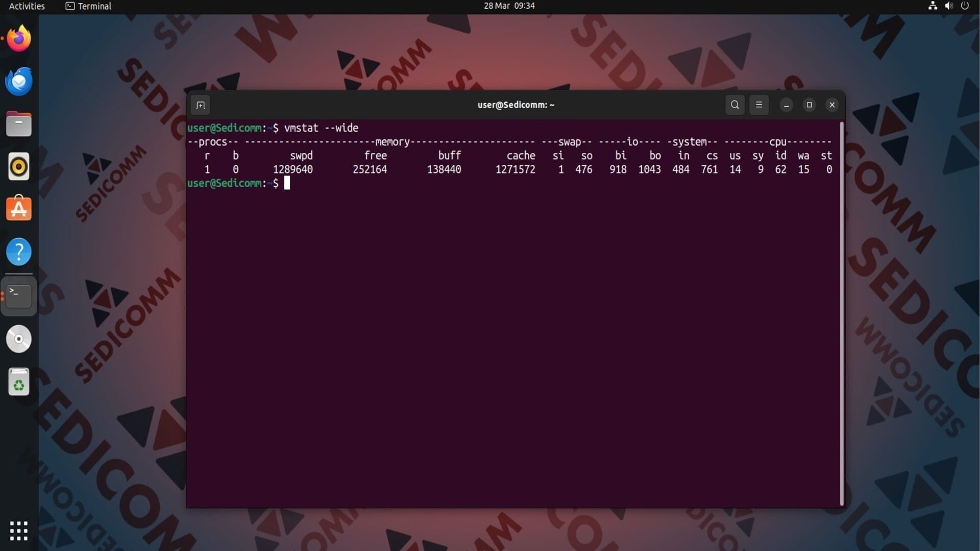Open the Activities overview
The image size is (980, 551).
[x=27, y=6]
